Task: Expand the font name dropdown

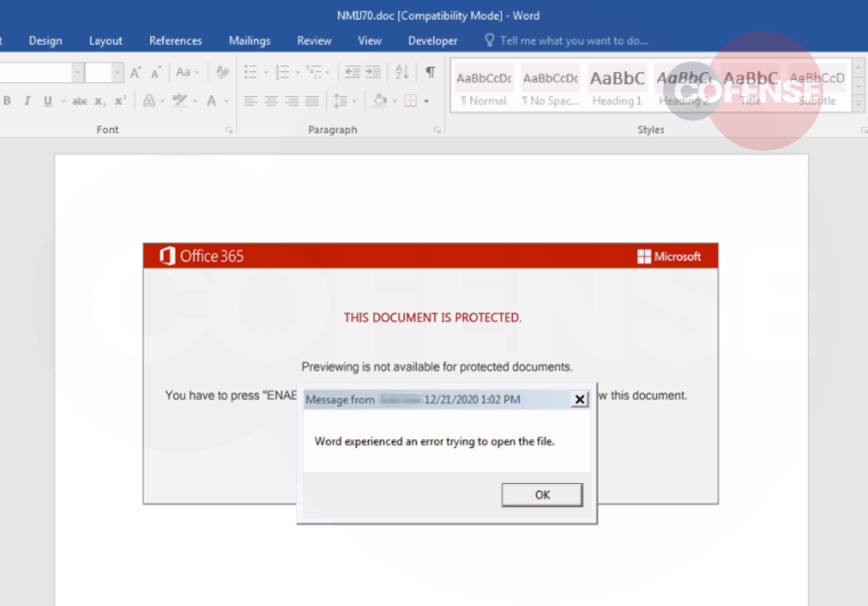Action: coord(77,73)
